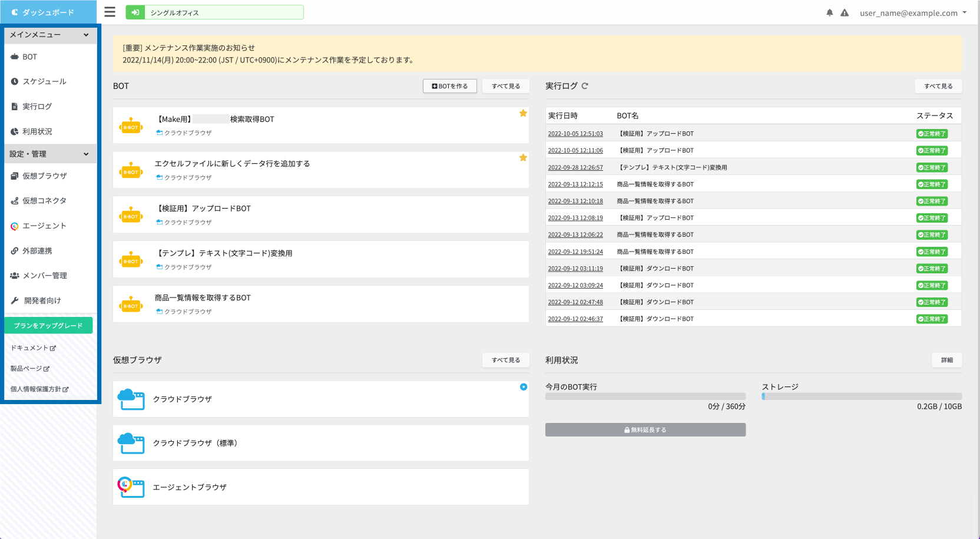980x539 pixels.
Task: Toggle the hamburger sidebar menu
Action: point(110,12)
